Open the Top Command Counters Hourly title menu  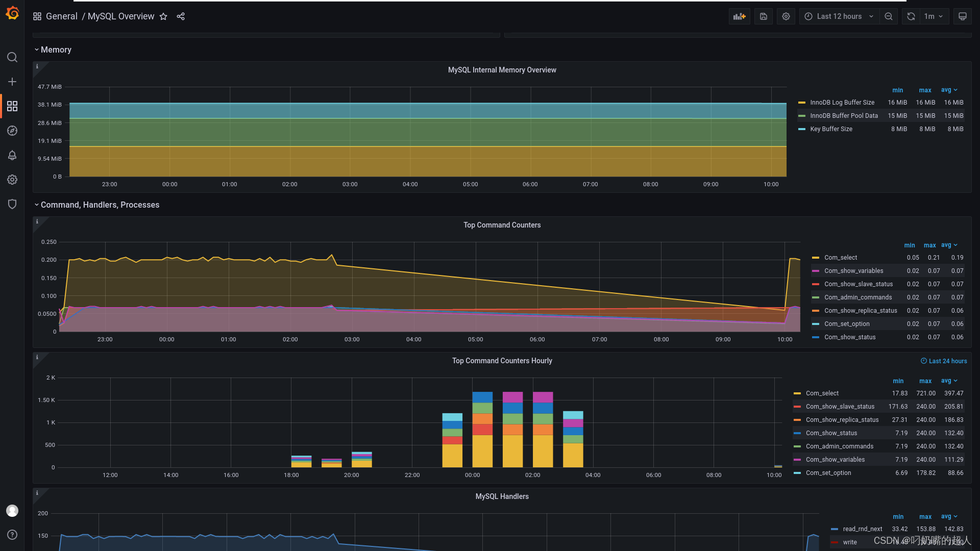tap(502, 361)
